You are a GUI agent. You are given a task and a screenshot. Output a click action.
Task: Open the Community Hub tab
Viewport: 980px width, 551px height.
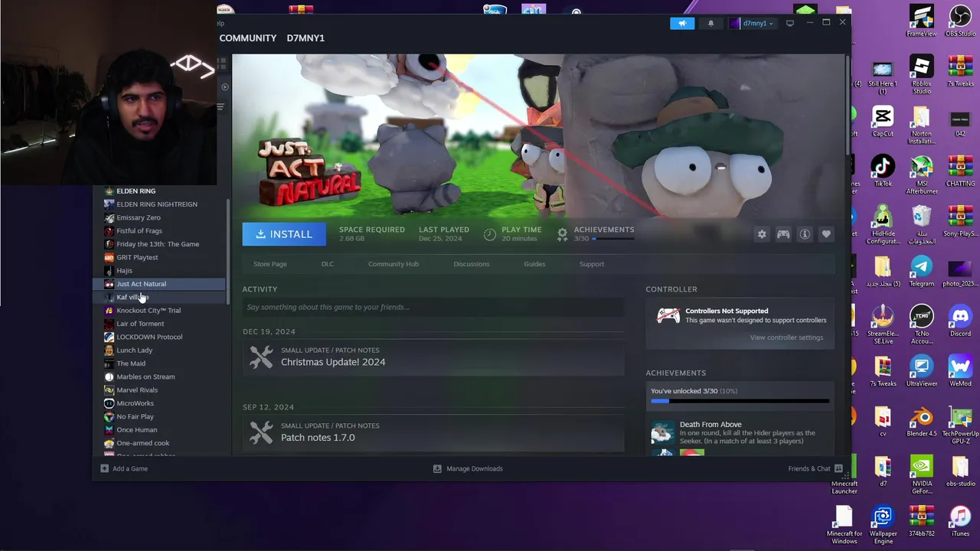tap(394, 264)
